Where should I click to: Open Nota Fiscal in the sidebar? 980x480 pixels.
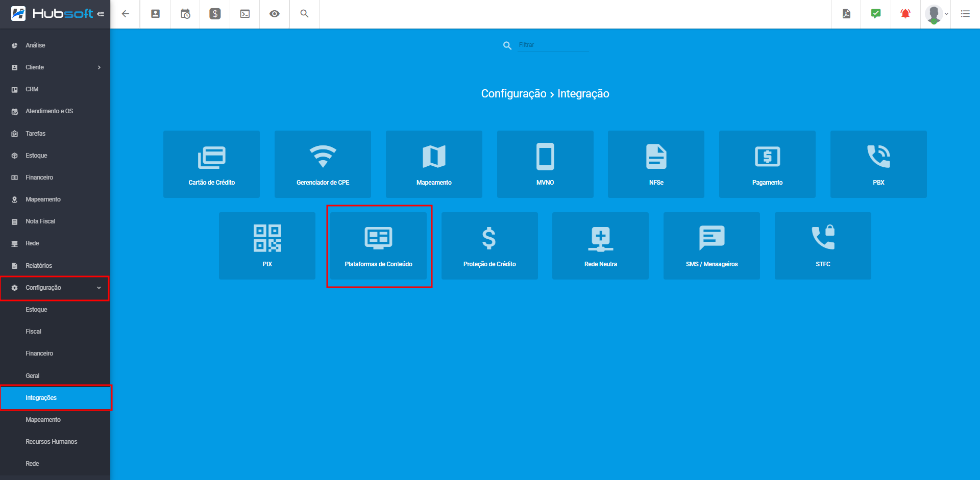click(55, 221)
